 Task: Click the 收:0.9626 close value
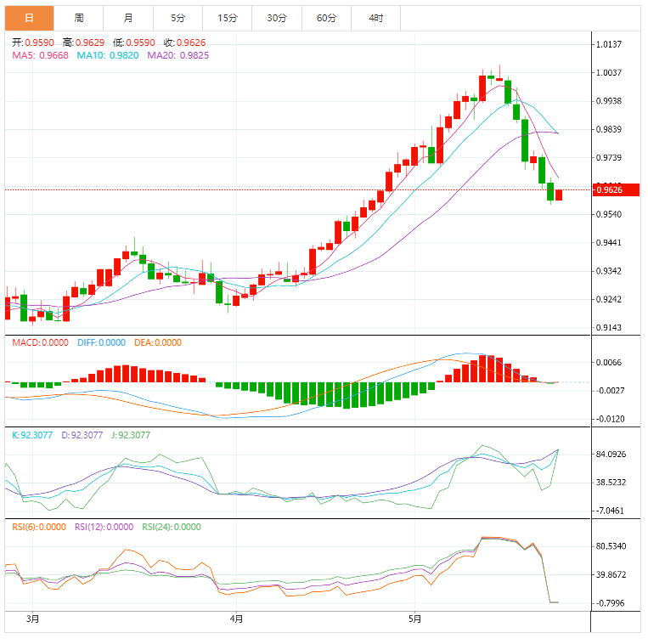[x=185, y=42]
